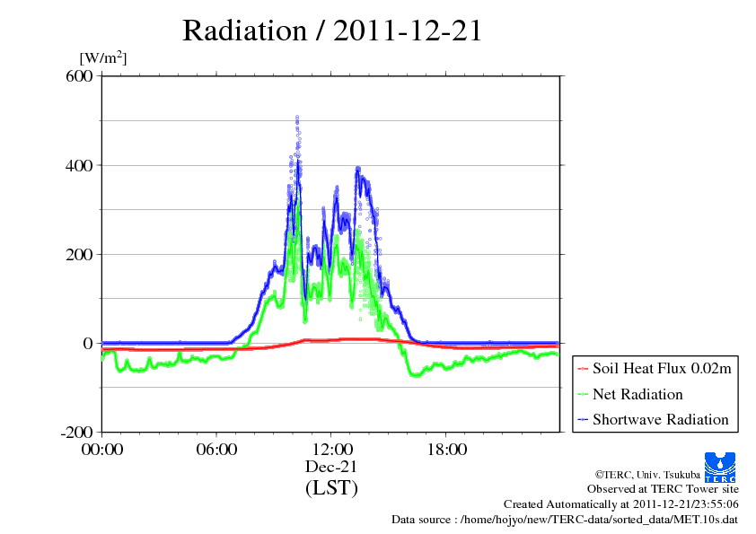Viewport: 756px width, 534px height.
Task: Click the '18:00' x-axis label
Action: 447,450
